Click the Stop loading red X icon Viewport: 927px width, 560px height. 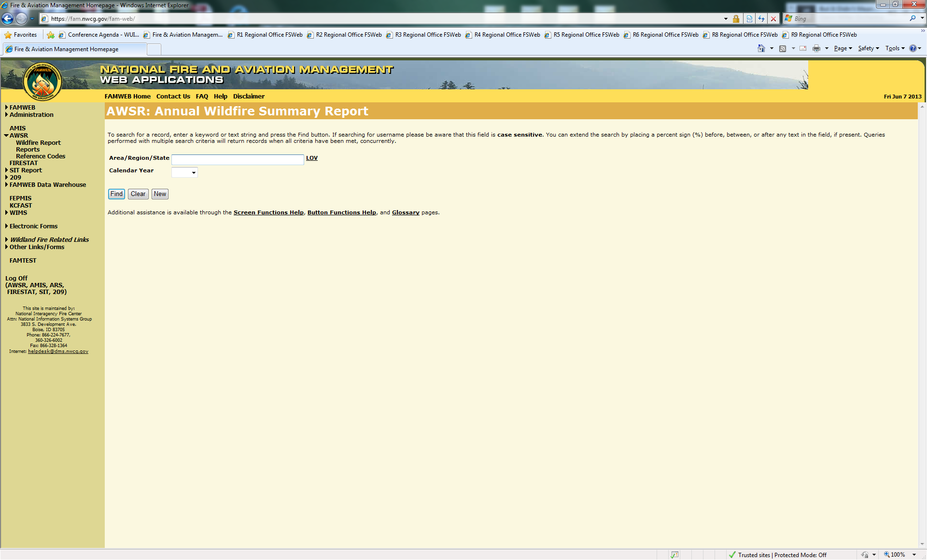[x=773, y=19]
